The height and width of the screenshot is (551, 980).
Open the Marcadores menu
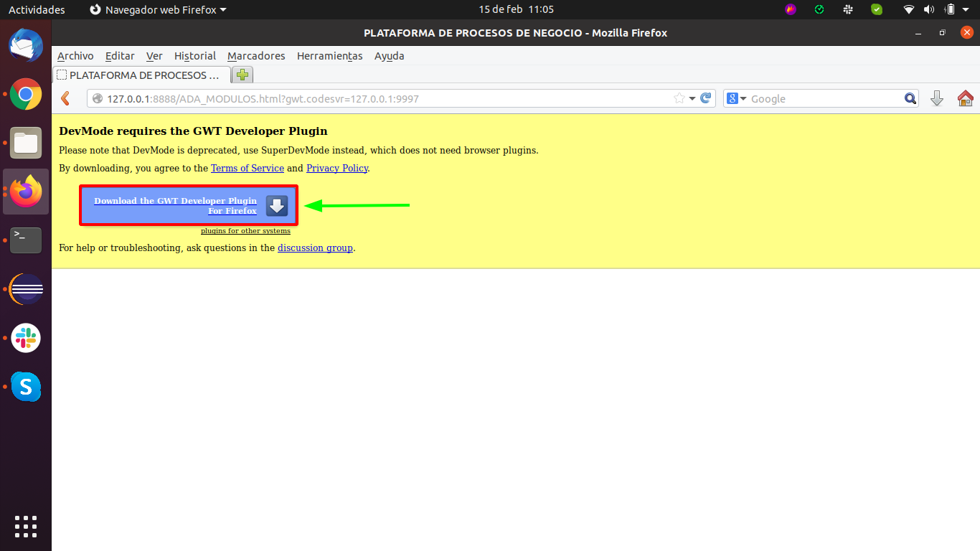pos(256,56)
